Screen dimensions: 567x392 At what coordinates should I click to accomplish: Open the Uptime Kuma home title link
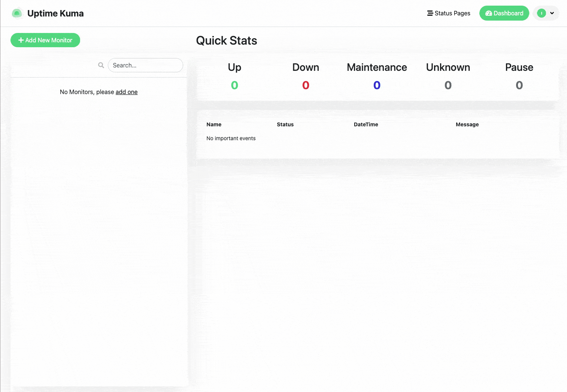(x=55, y=13)
